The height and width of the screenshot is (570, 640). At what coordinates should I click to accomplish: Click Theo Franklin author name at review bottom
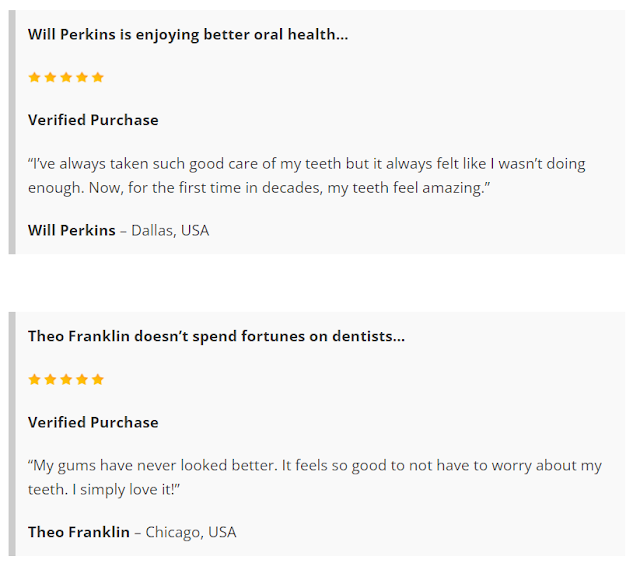pos(79,532)
